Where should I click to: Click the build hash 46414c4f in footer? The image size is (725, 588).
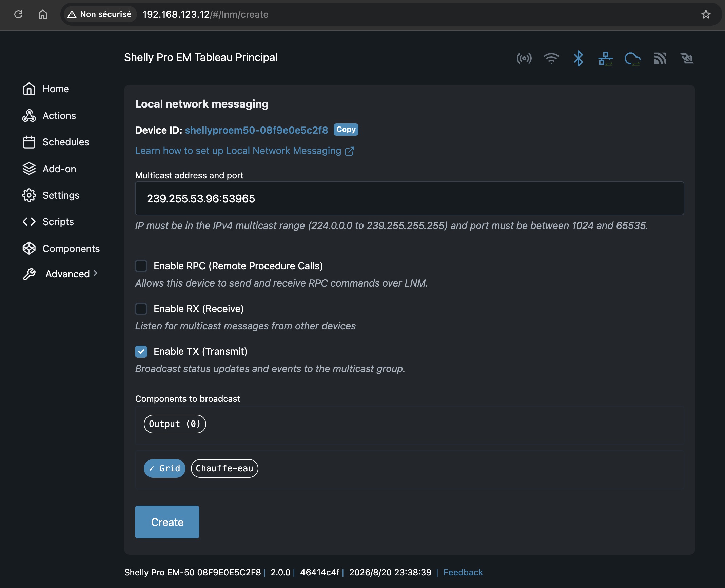[x=320, y=572]
